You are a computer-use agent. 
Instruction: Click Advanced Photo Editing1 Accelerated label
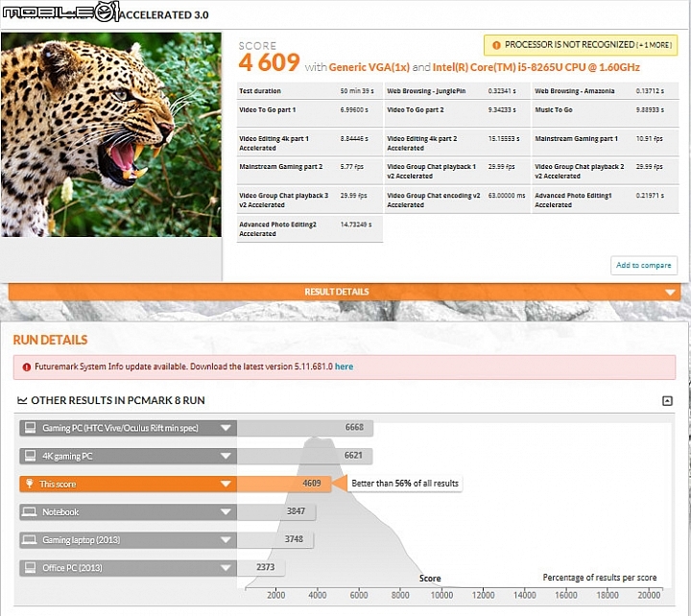pyautogui.click(x=573, y=200)
